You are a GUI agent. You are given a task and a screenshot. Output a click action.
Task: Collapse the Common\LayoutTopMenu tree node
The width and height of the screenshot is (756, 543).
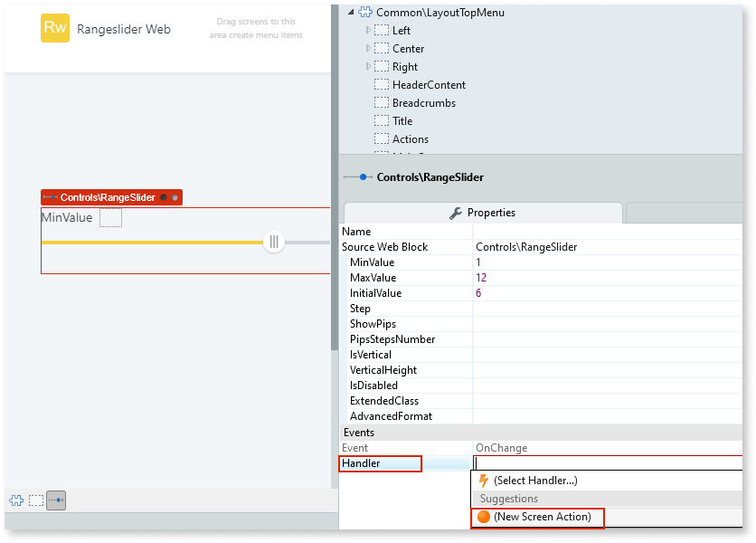click(352, 12)
